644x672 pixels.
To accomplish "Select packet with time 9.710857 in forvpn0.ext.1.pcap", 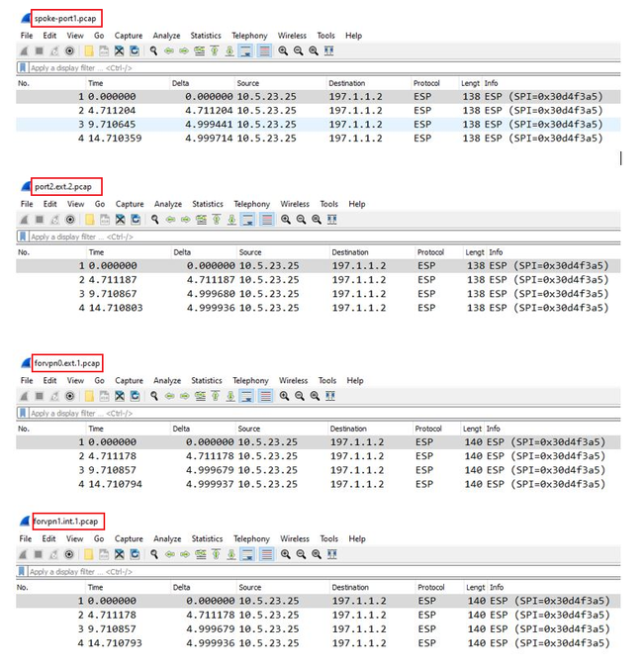I will point(318,470).
